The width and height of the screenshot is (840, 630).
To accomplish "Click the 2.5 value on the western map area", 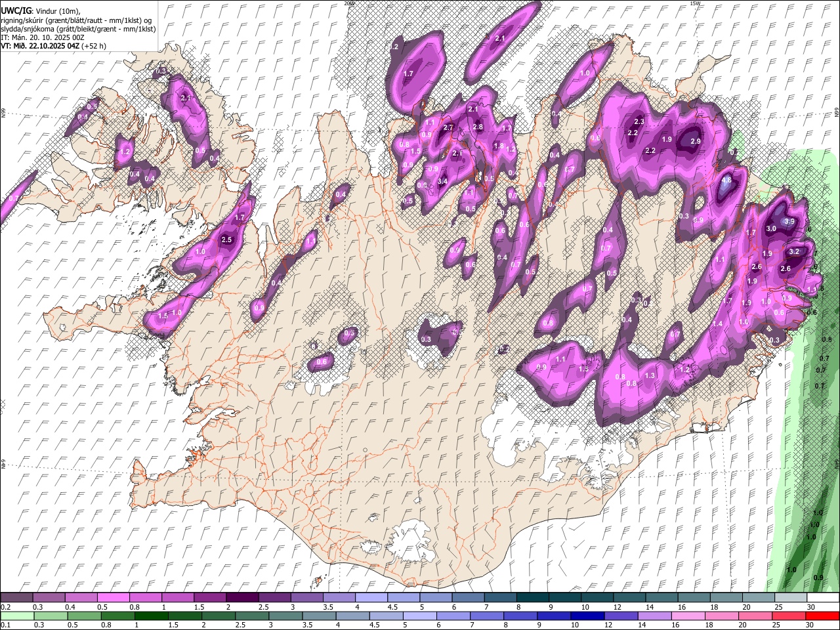I will pos(226,240).
